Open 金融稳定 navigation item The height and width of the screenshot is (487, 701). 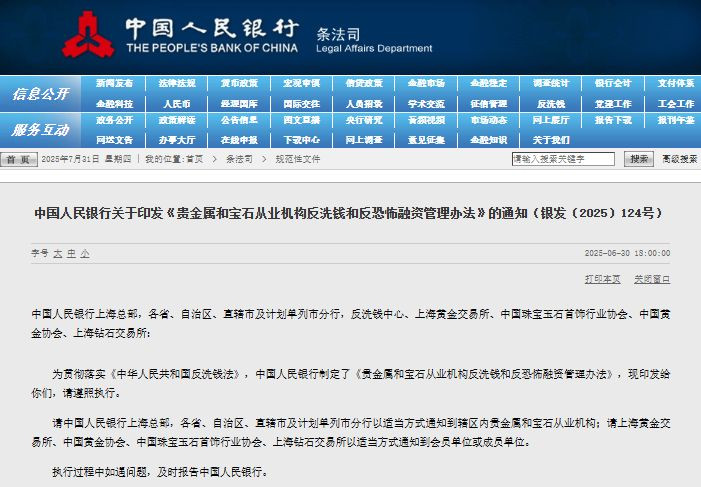point(489,83)
